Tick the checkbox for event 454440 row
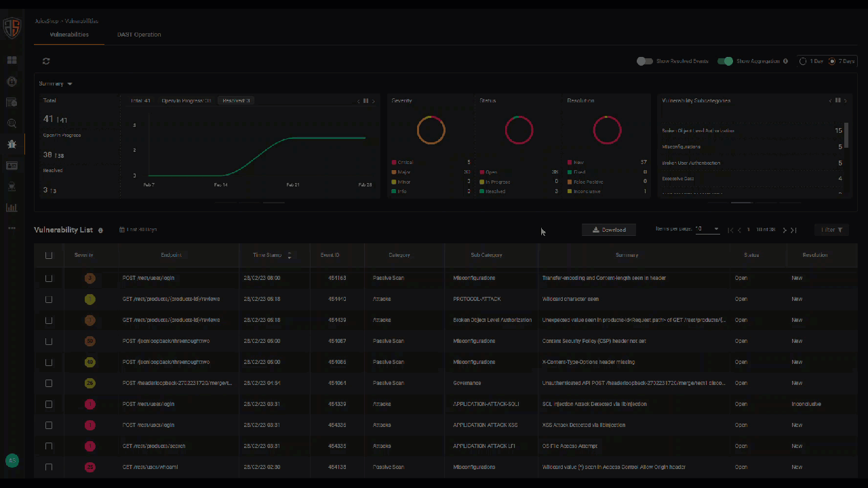The width and height of the screenshot is (868, 488). [49, 300]
